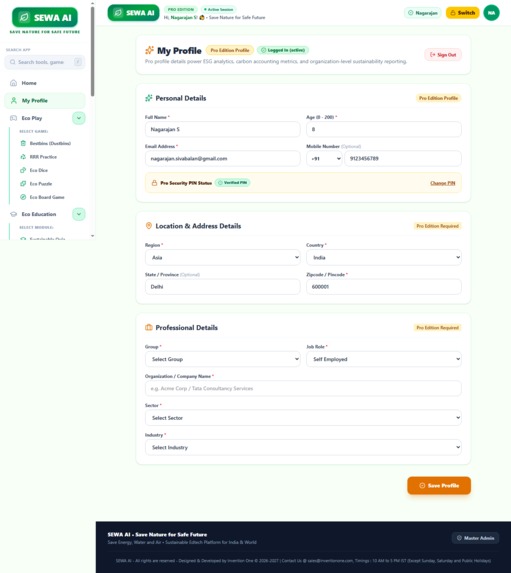Click the Age input field
511x573 pixels.
384,129
